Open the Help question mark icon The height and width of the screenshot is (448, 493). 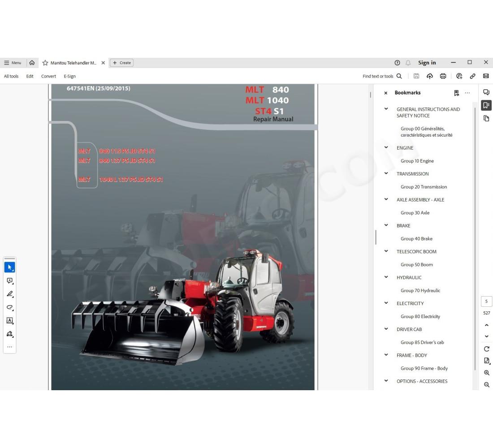pos(398,63)
